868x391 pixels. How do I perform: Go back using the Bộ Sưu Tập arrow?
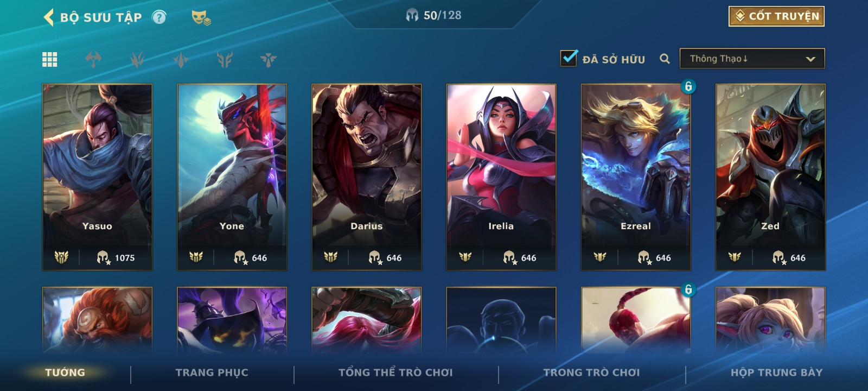click(49, 17)
